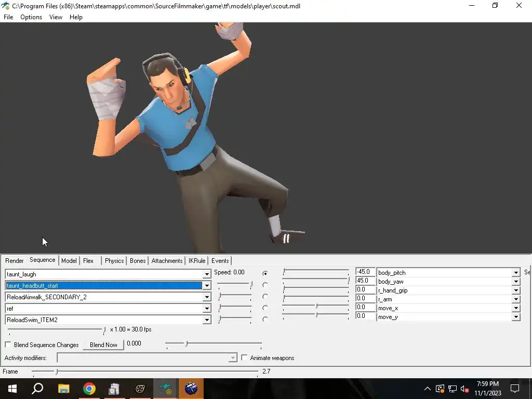The image size is (532, 399).
Task: Switch to the Render tab
Action: tap(14, 261)
